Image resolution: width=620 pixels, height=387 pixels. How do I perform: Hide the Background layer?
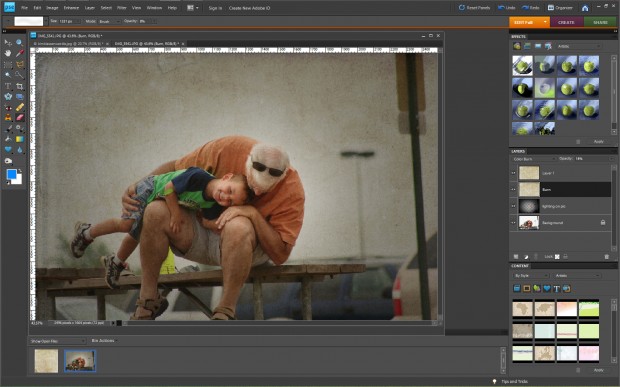[514, 223]
